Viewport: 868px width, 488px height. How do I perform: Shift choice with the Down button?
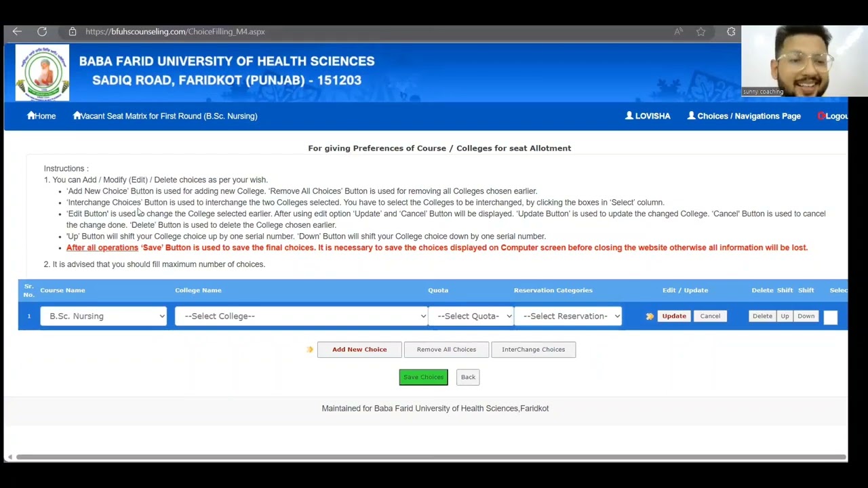tap(806, 316)
